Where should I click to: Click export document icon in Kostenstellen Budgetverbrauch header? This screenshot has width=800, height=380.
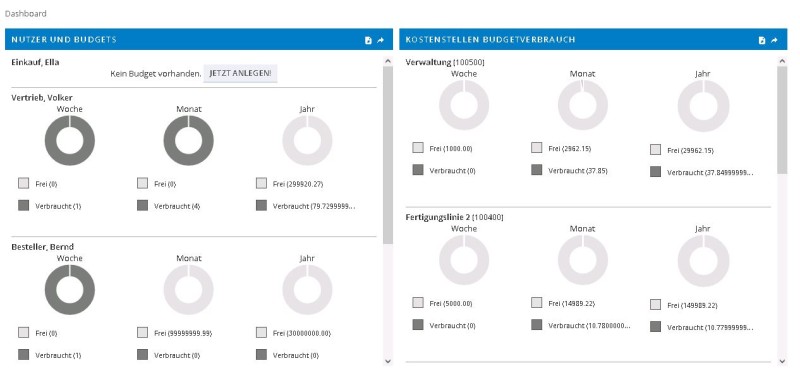click(x=762, y=40)
